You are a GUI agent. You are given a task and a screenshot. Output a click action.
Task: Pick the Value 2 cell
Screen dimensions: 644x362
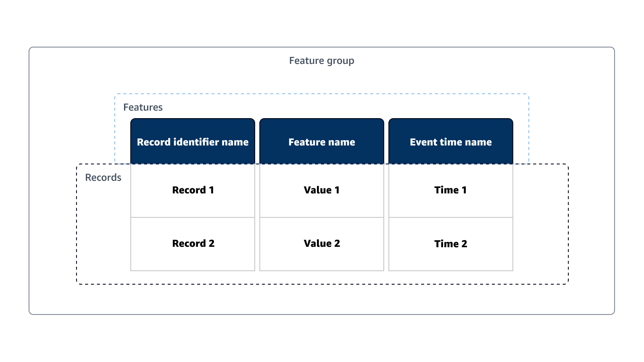322,244
